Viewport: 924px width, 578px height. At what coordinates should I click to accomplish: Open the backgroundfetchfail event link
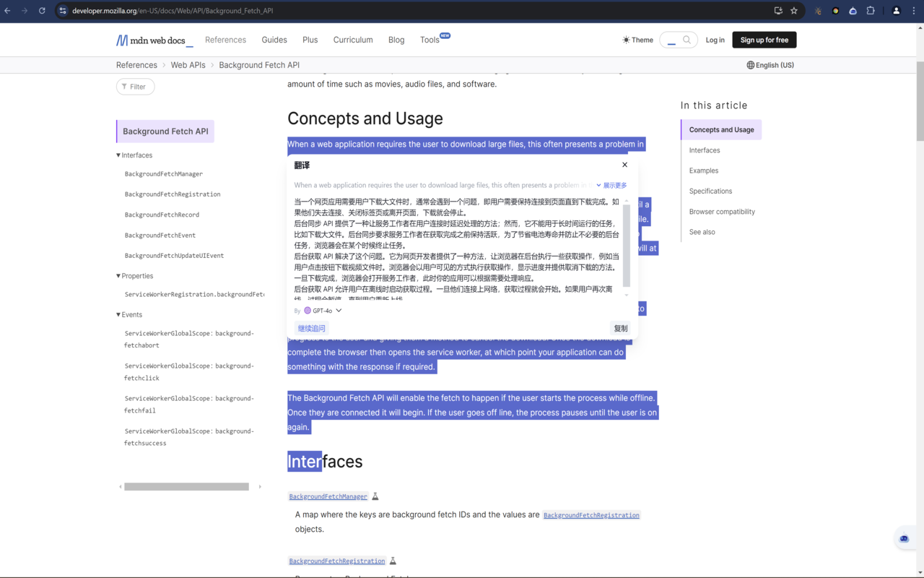coord(189,405)
